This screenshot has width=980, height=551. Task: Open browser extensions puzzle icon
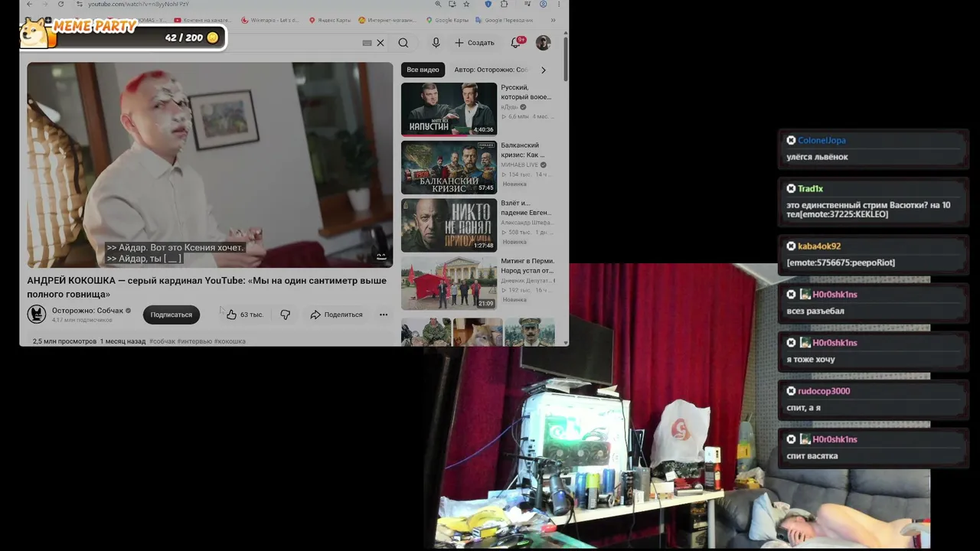[504, 4]
